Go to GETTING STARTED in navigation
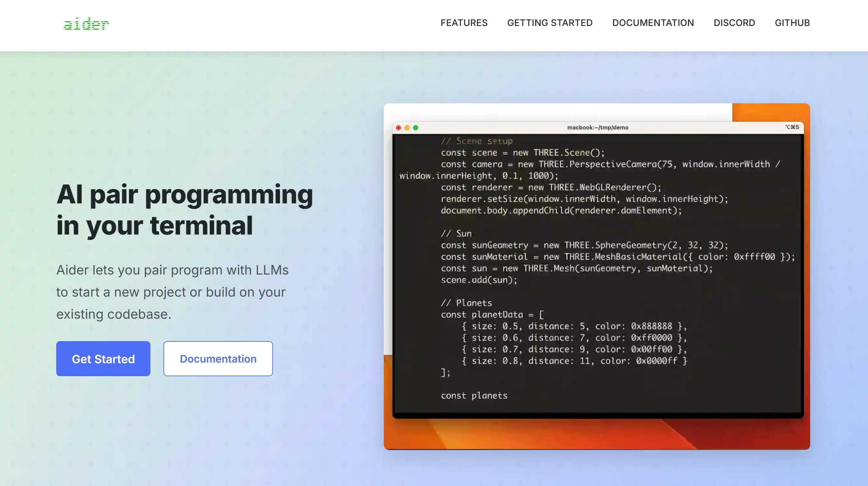Viewport: 868px width, 486px height. pos(550,23)
